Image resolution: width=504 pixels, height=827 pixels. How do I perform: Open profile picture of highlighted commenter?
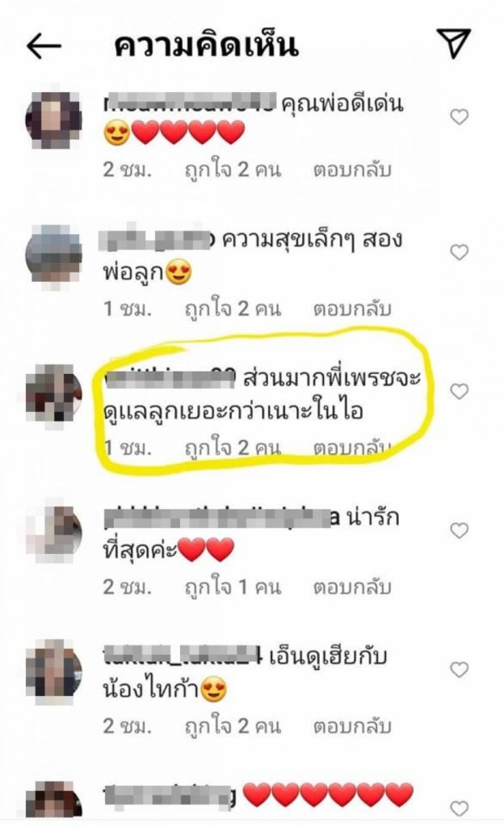[x=54, y=394]
